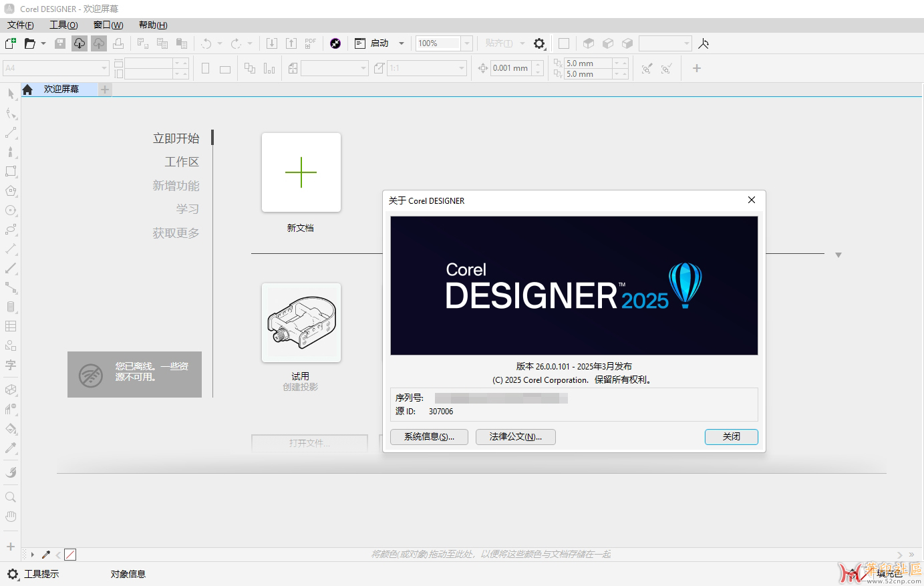The height and width of the screenshot is (586, 924).
Task: Click the 新文档 plus thumbnail
Action: click(301, 172)
